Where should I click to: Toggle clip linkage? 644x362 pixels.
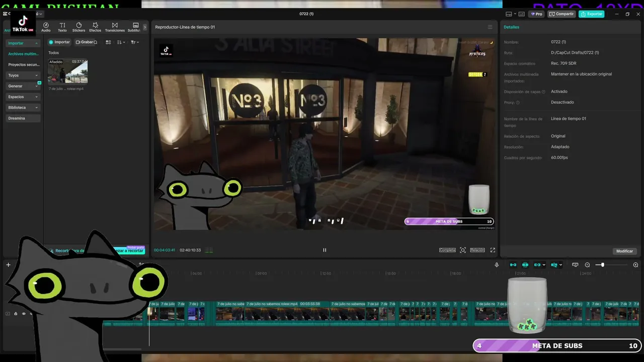tap(537, 265)
